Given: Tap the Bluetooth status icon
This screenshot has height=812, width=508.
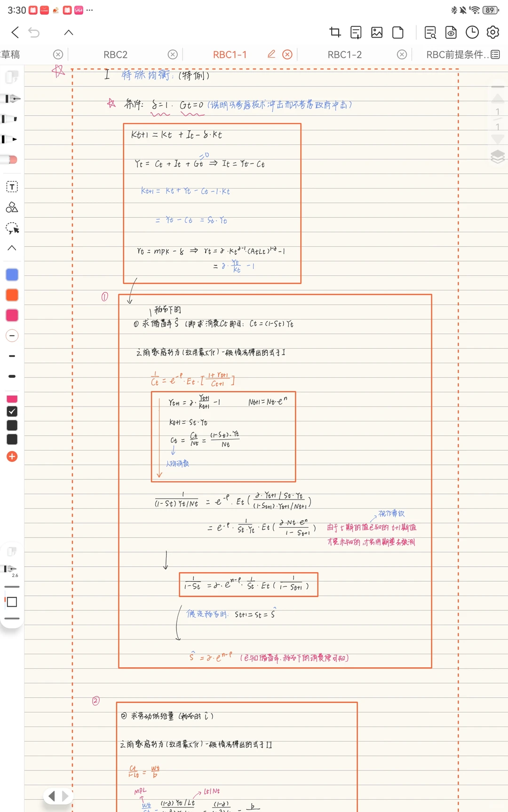Looking at the screenshot, I should click(454, 10).
